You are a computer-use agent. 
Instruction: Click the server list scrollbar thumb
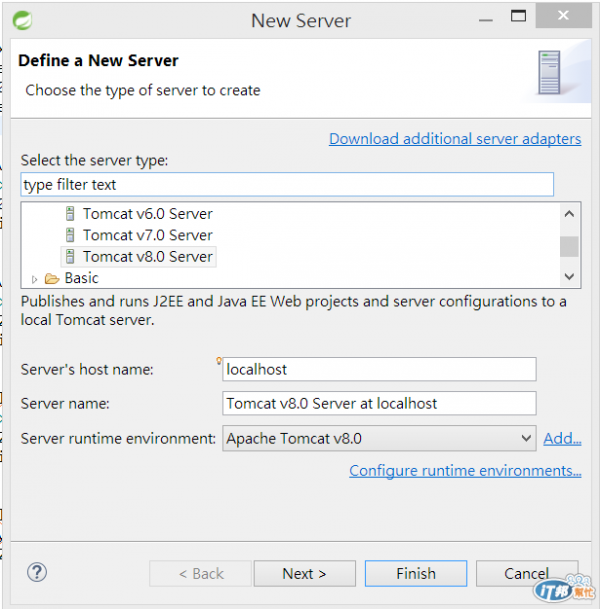(x=569, y=247)
